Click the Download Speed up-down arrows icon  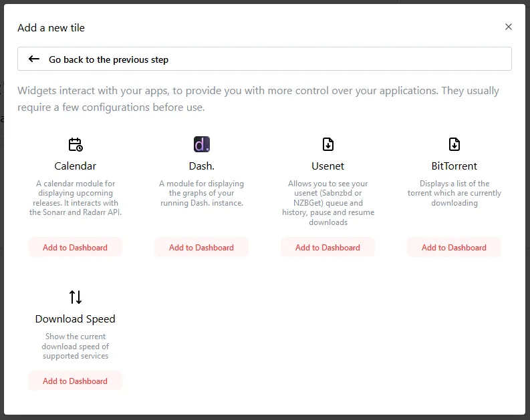[x=76, y=297]
